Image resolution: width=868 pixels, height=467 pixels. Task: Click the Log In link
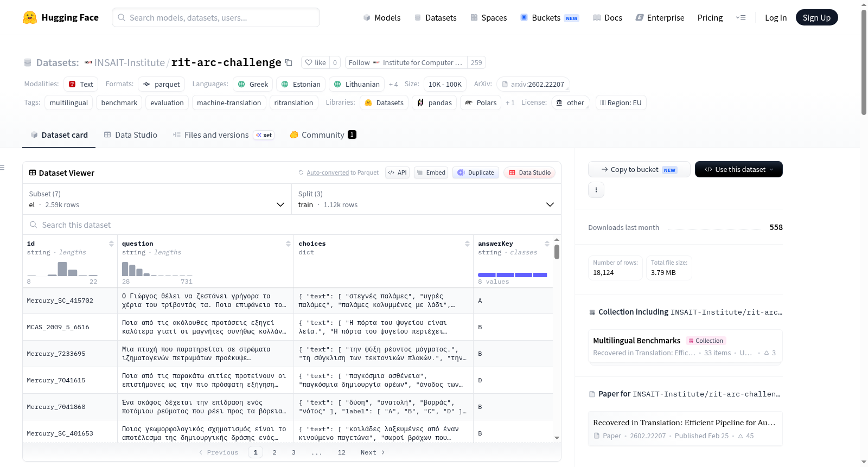pos(776,18)
